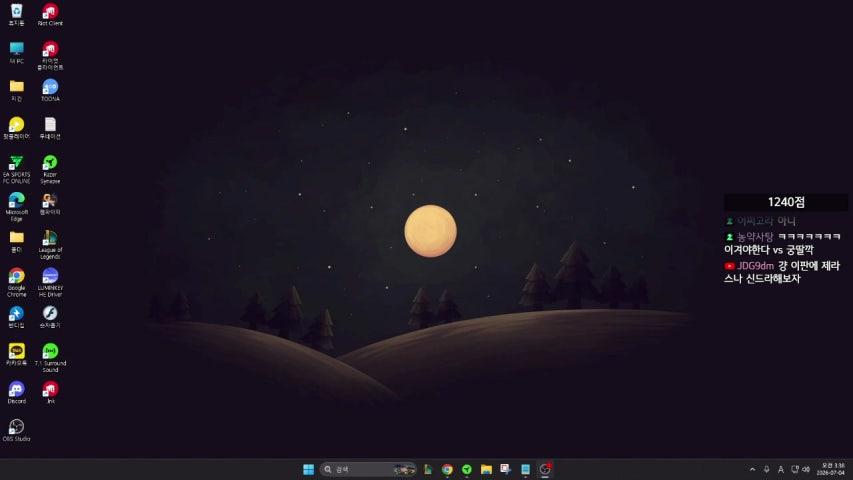
Task: Open File Explorer from the taskbar
Action: [486, 469]
